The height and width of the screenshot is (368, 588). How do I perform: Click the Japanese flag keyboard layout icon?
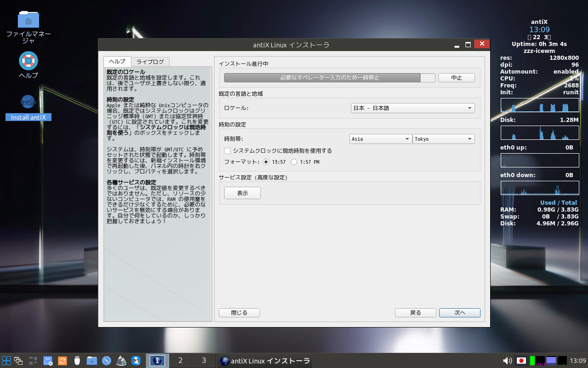[x=521, y=361]
